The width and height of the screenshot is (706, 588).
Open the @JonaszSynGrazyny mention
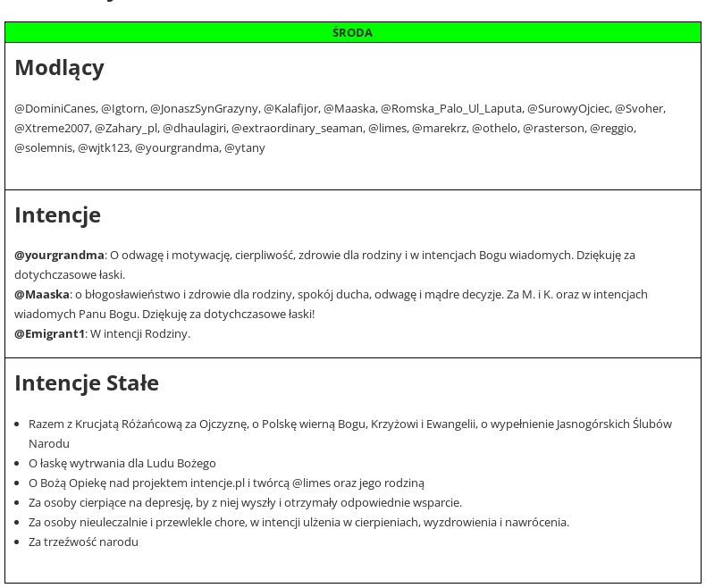204,108
